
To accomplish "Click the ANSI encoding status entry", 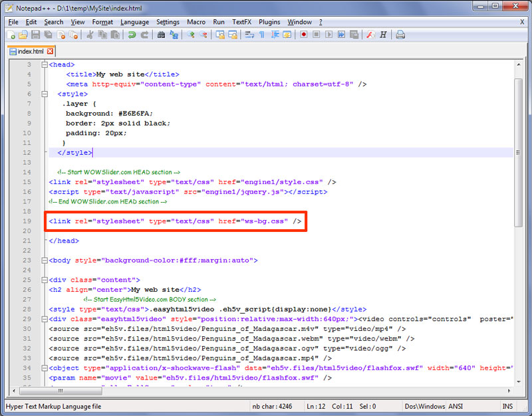I will [456, 406].
